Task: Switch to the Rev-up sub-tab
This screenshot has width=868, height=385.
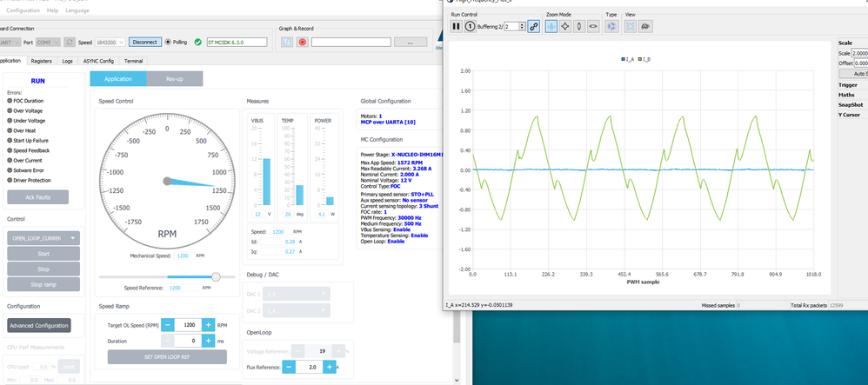Action: pos(174,79)
